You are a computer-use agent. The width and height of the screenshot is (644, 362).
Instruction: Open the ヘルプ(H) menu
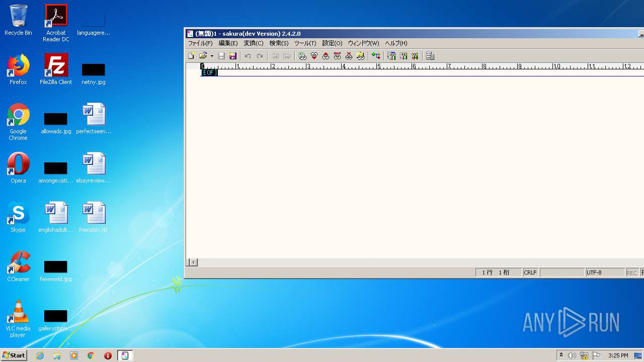pyautogui.click(x=396, y=43)
